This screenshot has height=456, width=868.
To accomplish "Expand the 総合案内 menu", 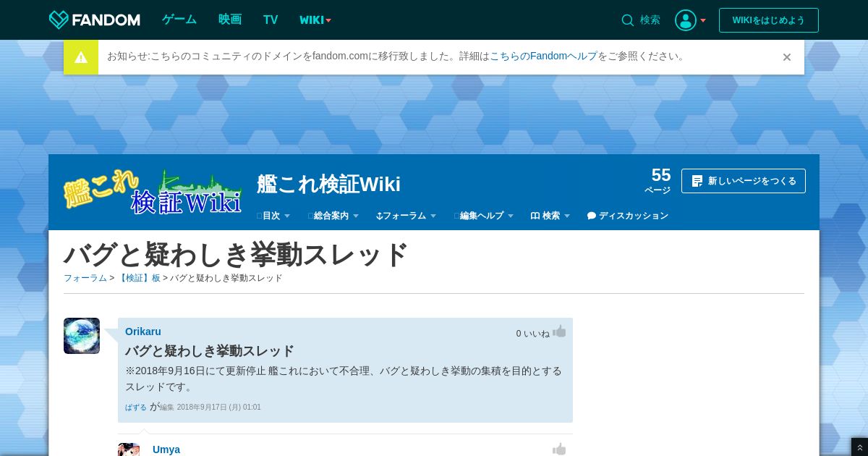I will [333, 216].
